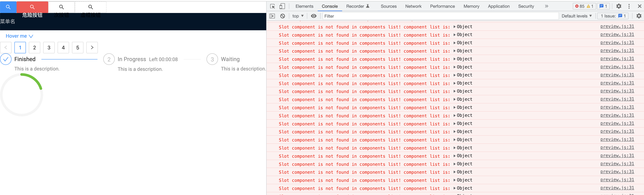Switch to the Network tab
The image size is (644, 195).
[413, 6]
